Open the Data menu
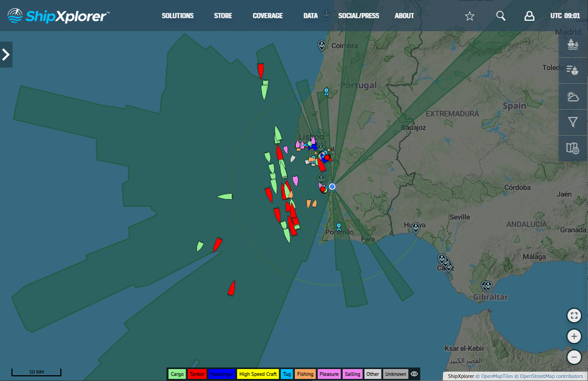Viewport: 588px width, 381px height. (x=310, y=16)
